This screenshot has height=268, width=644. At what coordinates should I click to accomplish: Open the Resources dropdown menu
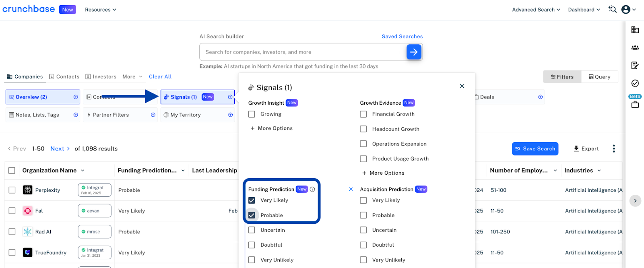[x=100, y=10]
